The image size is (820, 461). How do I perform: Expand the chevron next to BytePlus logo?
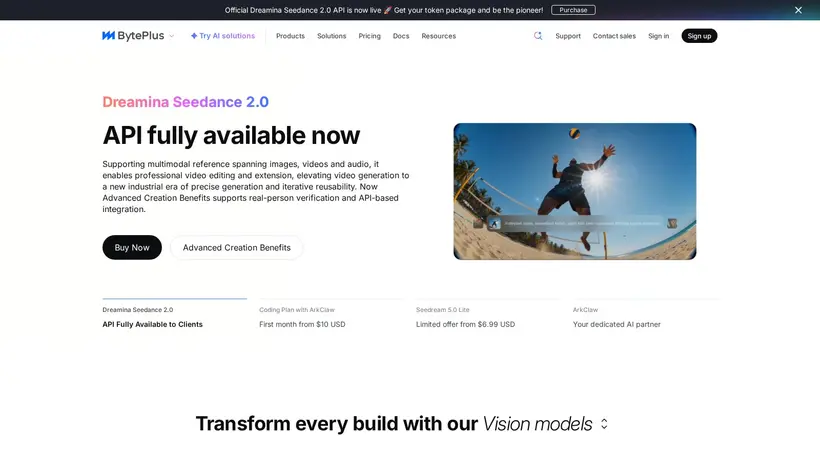[172, 36]
